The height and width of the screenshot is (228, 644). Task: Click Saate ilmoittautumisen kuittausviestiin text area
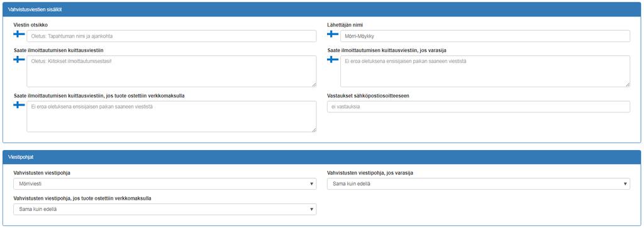pyautogui.click(x=172, y=72)
